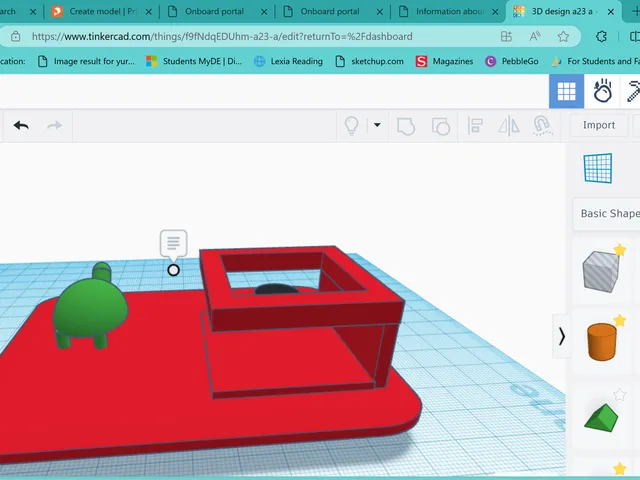Screen dimensions: 640x480
Task: Open PebbleGo bookmark
Action: (512, 61)
